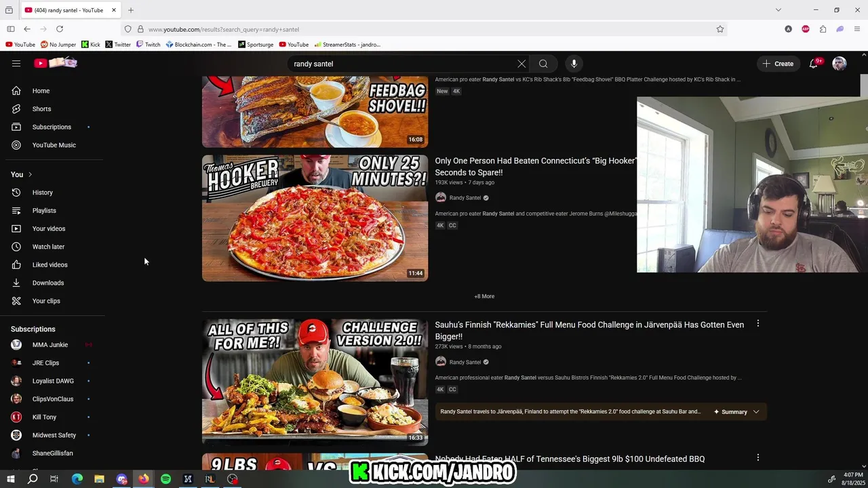Open the OBS Studio taskbar icon
The image size is (868, 488).
[x=233, y=479]
